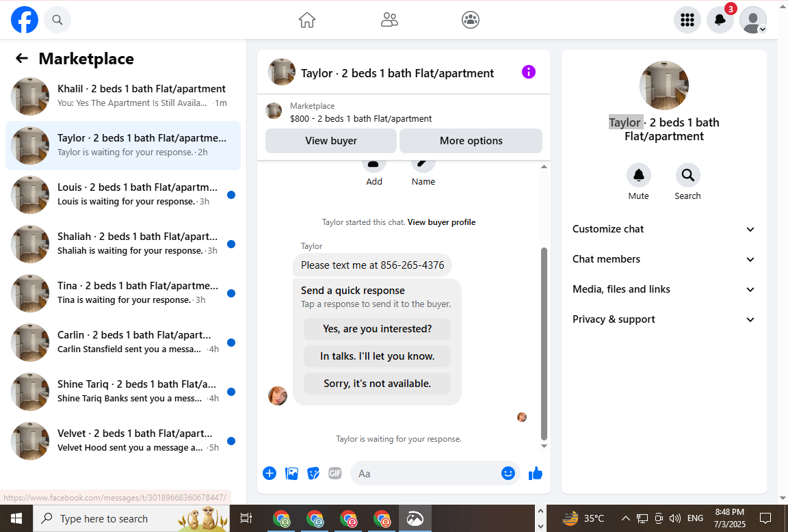This screenshot has height=532, width=788.
Task: Open conversation information purple icon
Action: click(529, 72)
